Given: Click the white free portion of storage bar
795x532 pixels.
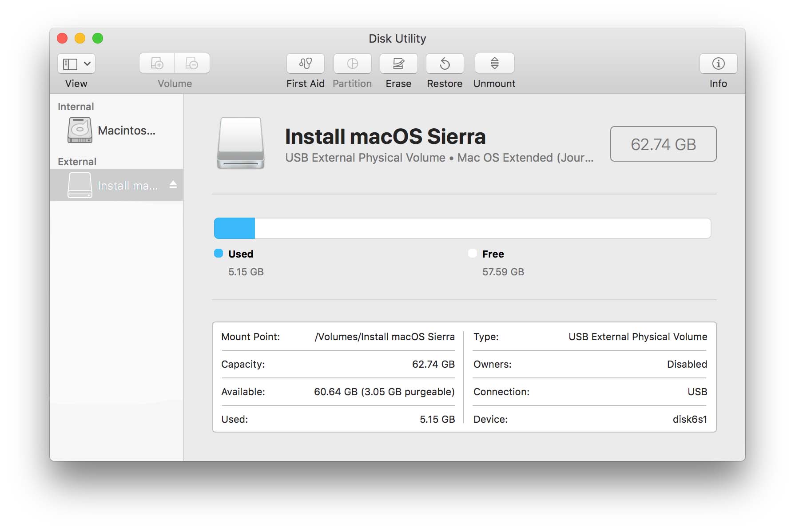Looking at the screenshot, I should pos(483,228).
